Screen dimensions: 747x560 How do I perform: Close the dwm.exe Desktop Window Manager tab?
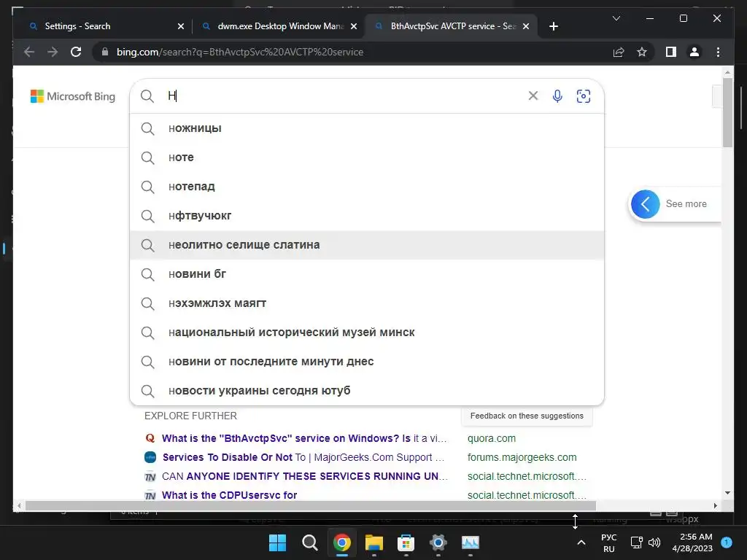tap(354, 26)
